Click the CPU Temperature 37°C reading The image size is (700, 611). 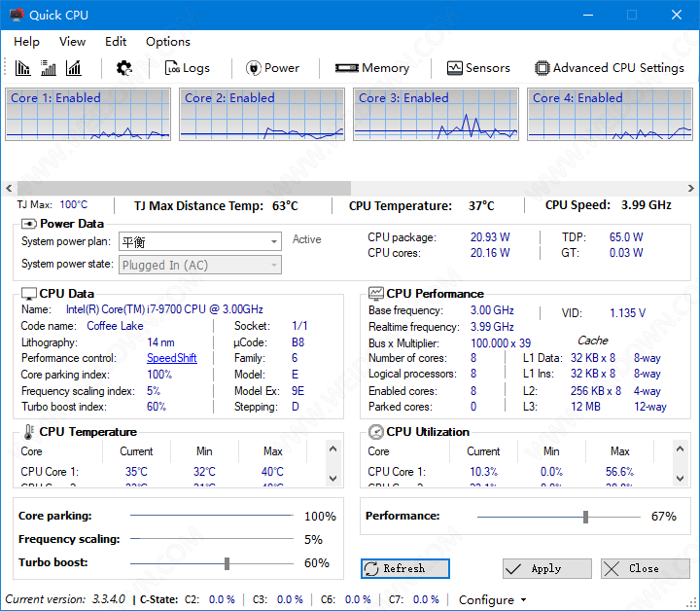(x=481, y=206)
